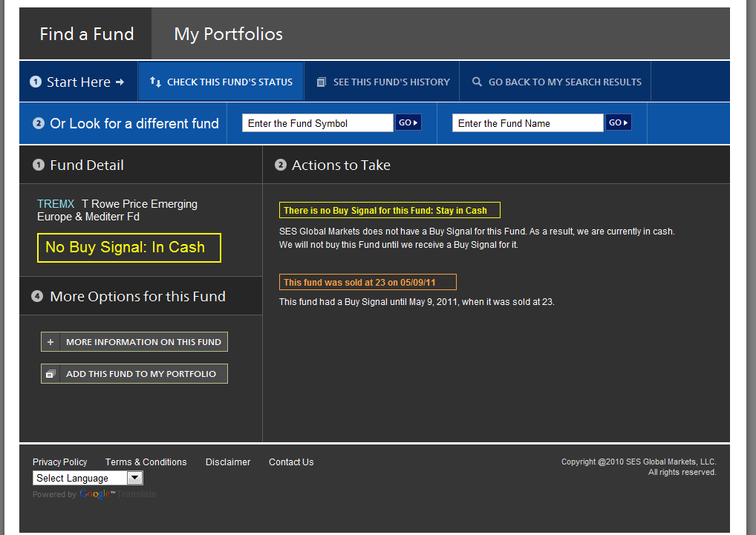Image resolution: width=756 pixels, height=535 pixels.
Task: Click the up-down arrows status icon
Action: tap(155, 82)
